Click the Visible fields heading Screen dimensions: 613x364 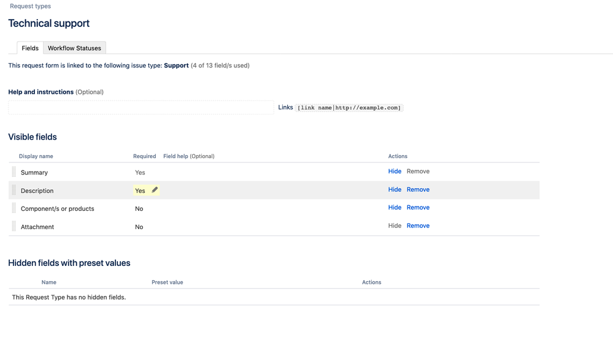[x=33, y=137]
